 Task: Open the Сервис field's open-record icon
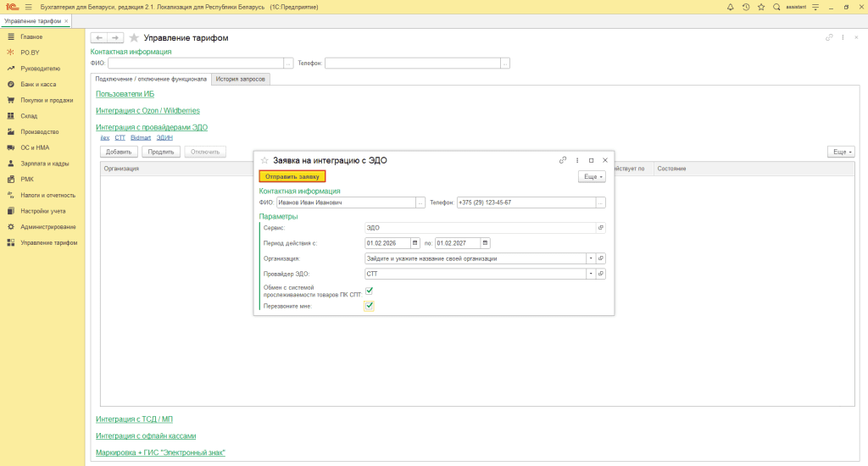[601, 228]
